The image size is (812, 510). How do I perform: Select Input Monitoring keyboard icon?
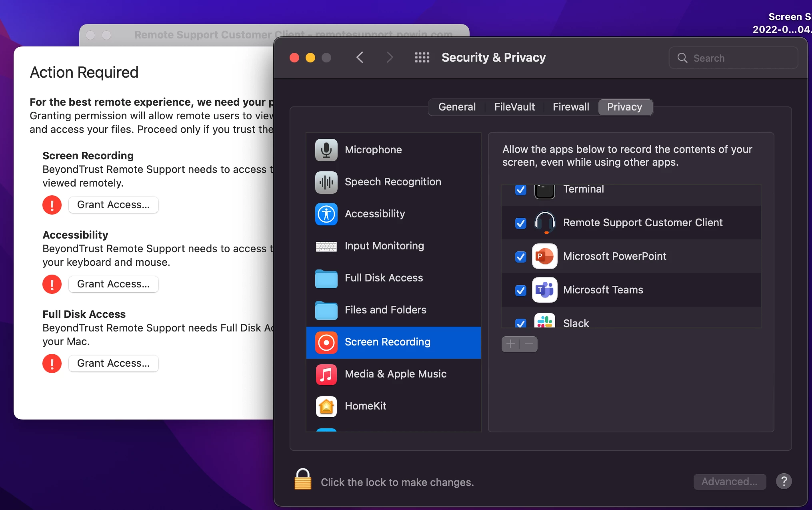point(326,246)
